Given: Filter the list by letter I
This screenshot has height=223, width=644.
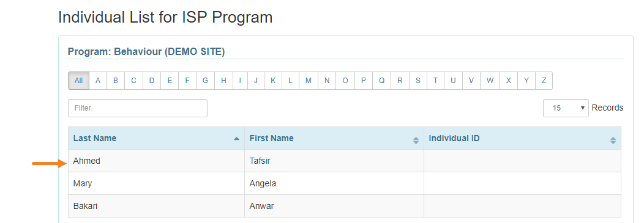Looking at the screenshot, I should [240, 81].
